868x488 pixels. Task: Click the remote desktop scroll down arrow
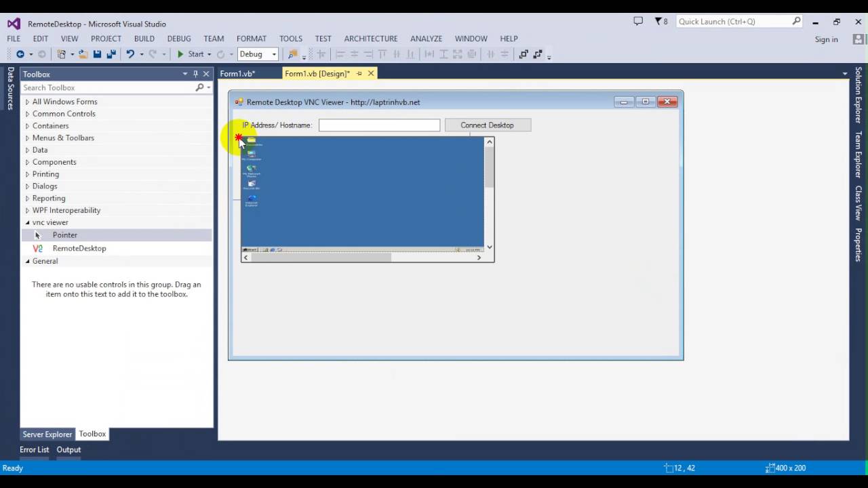(x=490, y=247)
